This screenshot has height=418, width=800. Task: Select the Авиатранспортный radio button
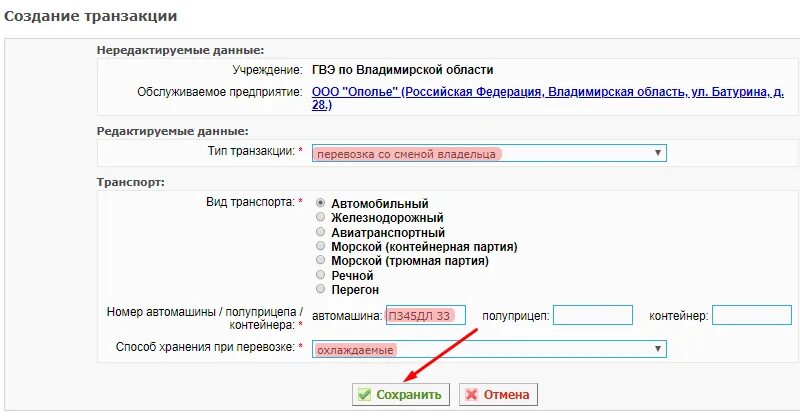[x=320, y=232]
